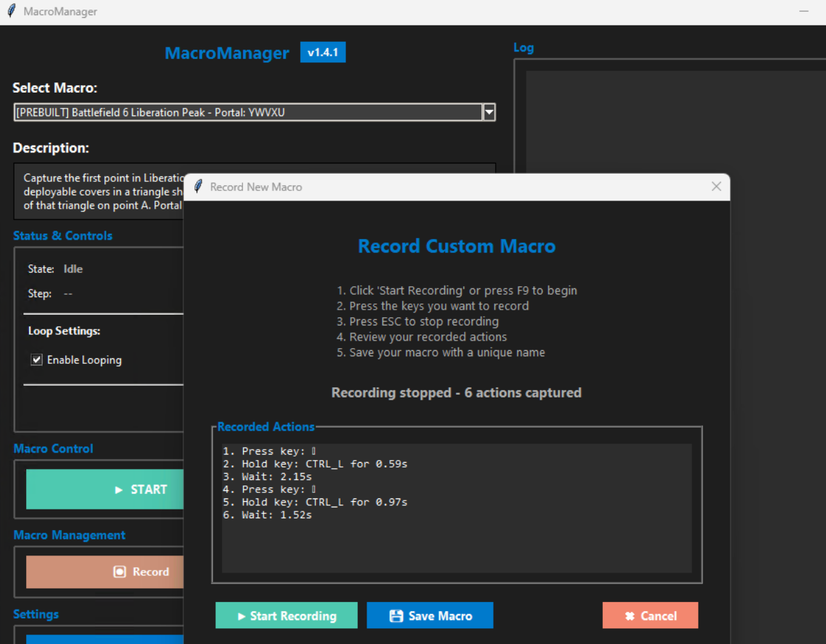Click the floppy disk icon on Save Macro
The image size is (826, 644).
395,614
